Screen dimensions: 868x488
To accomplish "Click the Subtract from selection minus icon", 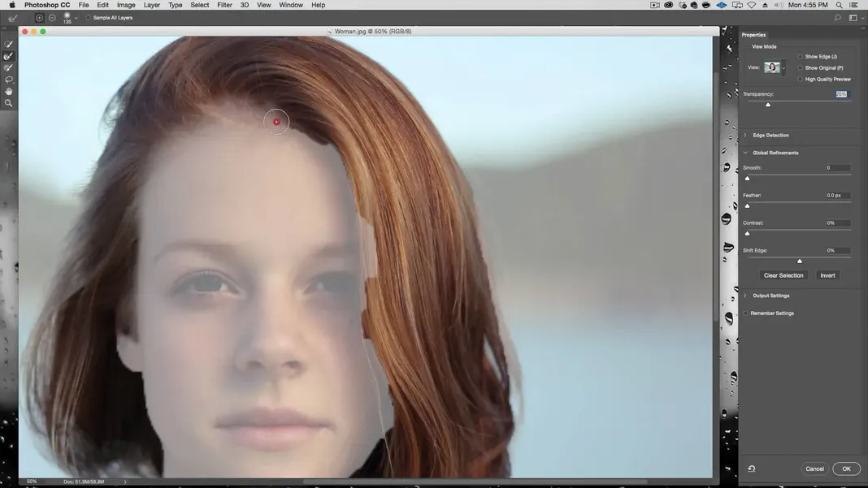I will click(x=52, y=18).
